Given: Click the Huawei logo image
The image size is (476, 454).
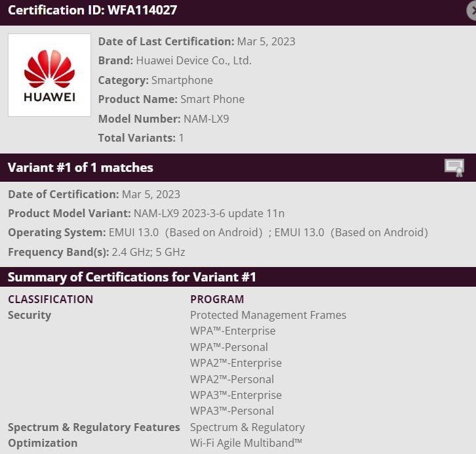Looking at the screenshot, I should click(x=49, y=75).
